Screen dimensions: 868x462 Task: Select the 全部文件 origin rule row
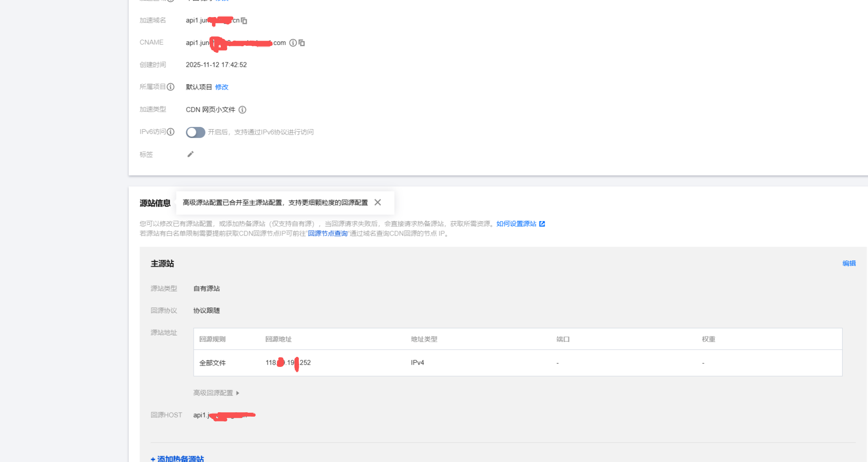click(x=212, y=363)
